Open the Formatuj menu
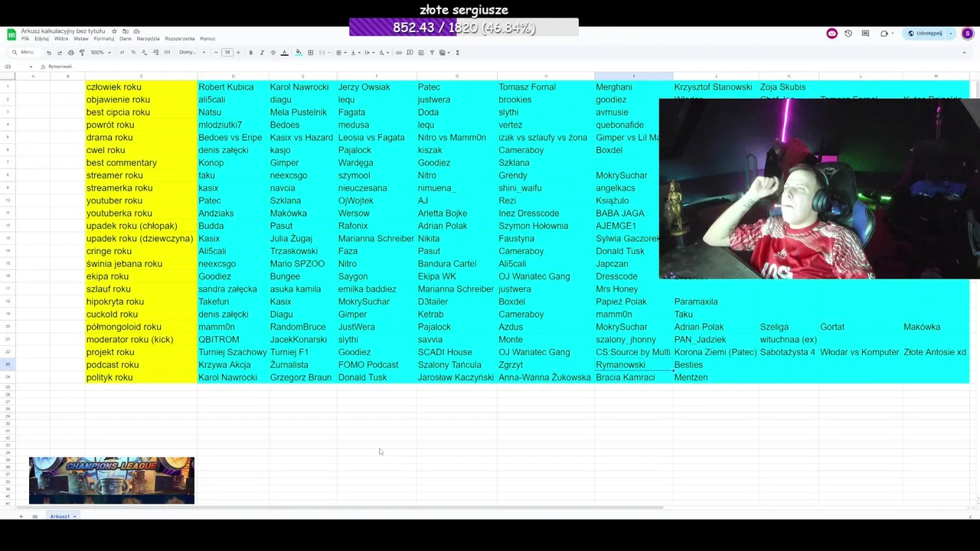Image resolution: width=980 pixels, height=551 pixels. [x=104, y=39]
